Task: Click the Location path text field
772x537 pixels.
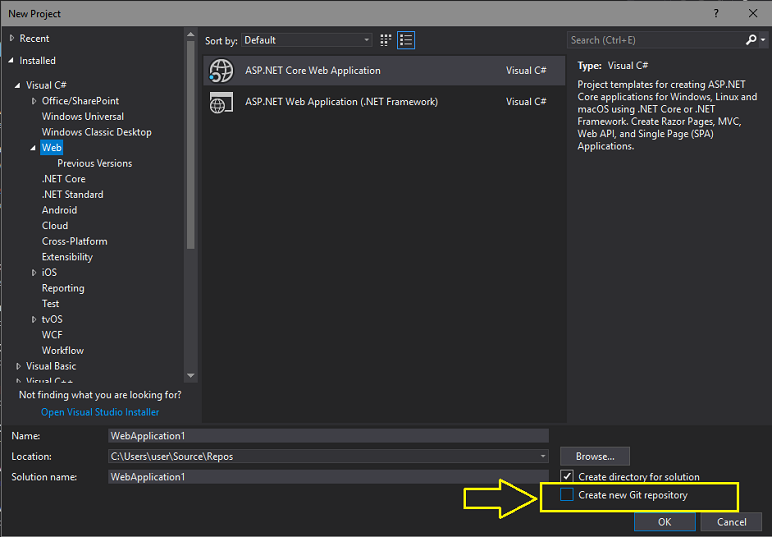Action: [323, 456]
